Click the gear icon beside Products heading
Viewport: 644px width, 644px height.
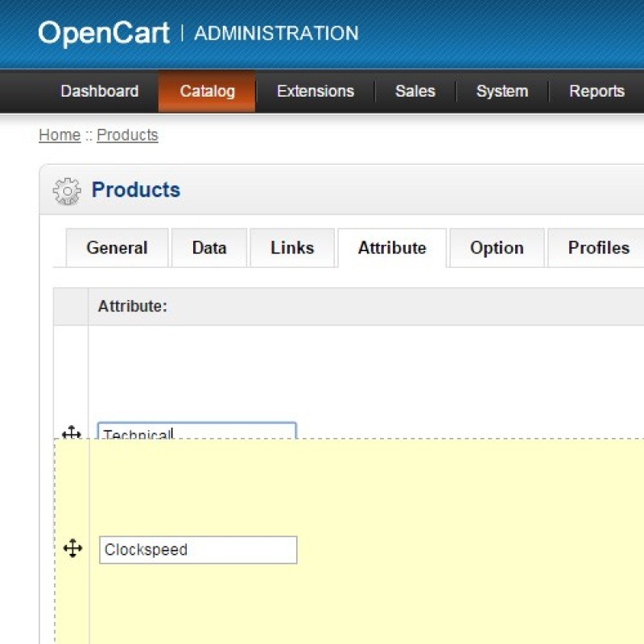click(x=66, y=191)
